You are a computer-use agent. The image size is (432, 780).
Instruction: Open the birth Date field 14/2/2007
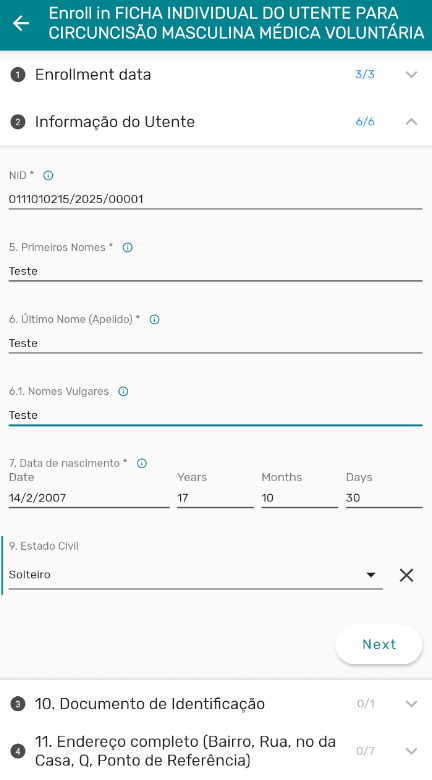[x=89, y=498]
